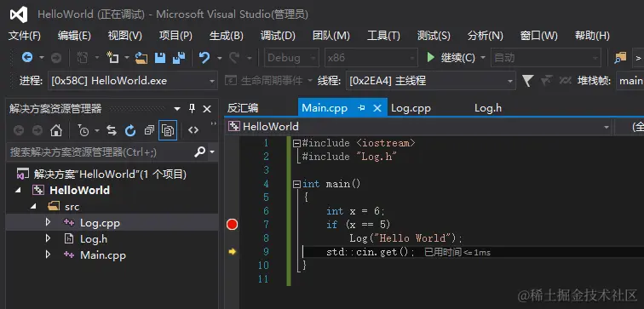Expand the Log.cpp tree node arrow
Screen dimensions: 644x309
[x=48, y=222]
